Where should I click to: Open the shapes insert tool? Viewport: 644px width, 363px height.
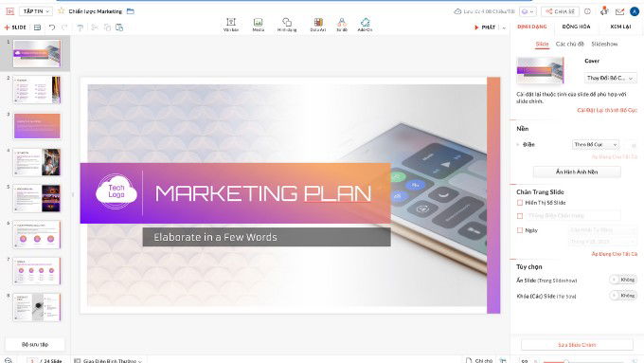(287, 25)
